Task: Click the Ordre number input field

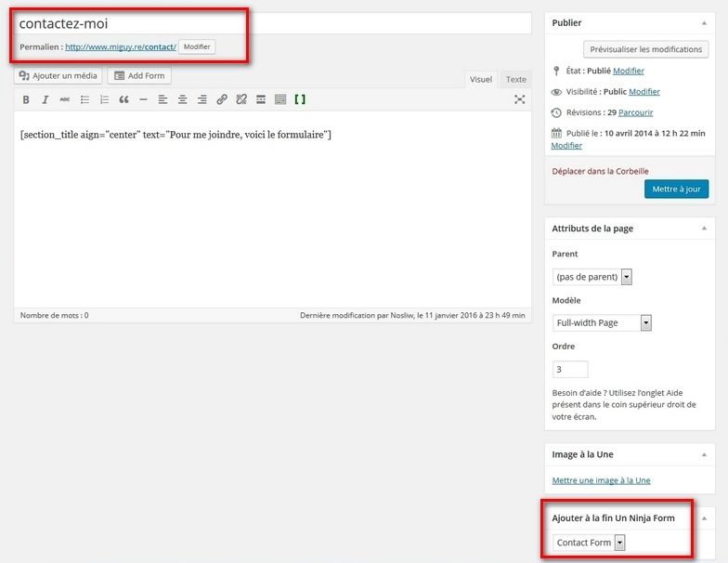Action: click(570, 369)
